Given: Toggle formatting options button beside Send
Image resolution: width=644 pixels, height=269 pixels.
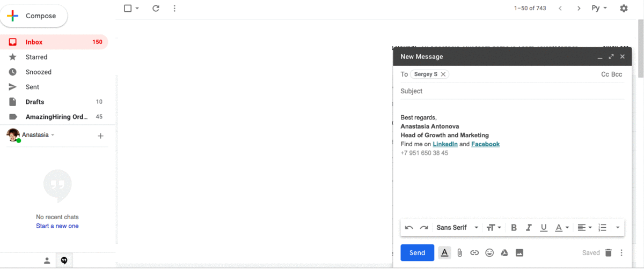Looking at the screenshot, I should [x=444, y=253].
